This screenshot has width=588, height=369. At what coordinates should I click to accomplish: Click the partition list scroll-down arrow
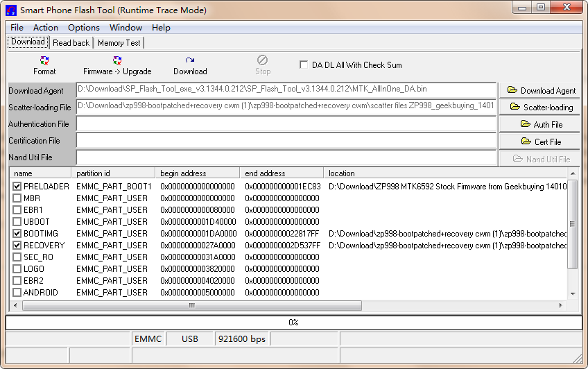[x=573, y=293]
